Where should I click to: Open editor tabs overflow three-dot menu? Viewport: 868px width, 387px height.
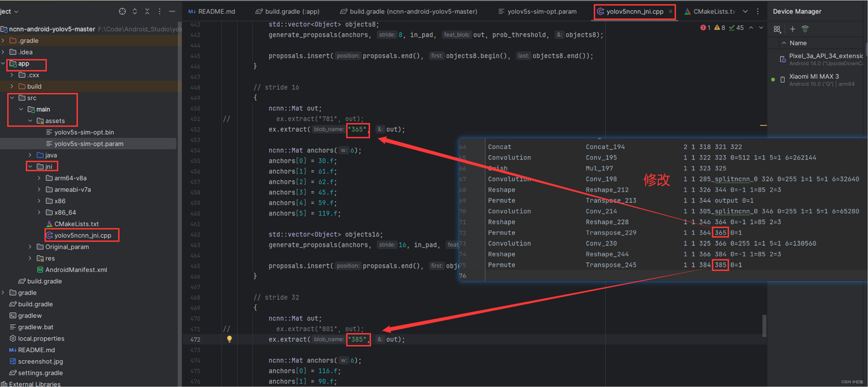(x=757, y=11)
